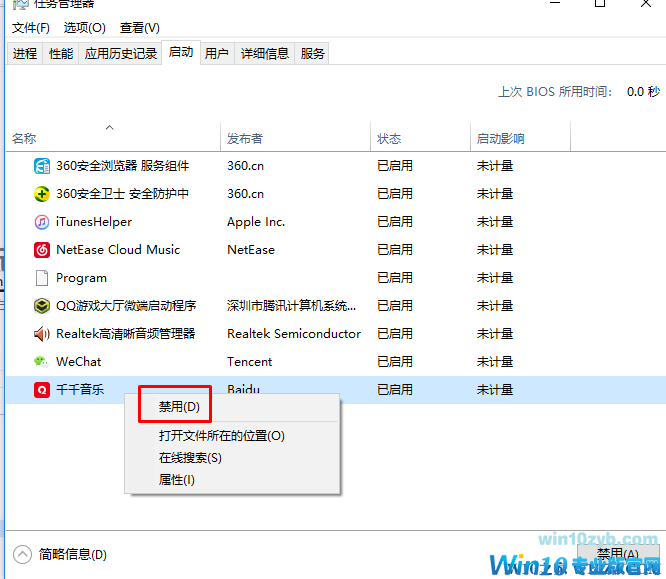
Task: Select the NetEase Cloud Music row name
Action: pos(118,250)
